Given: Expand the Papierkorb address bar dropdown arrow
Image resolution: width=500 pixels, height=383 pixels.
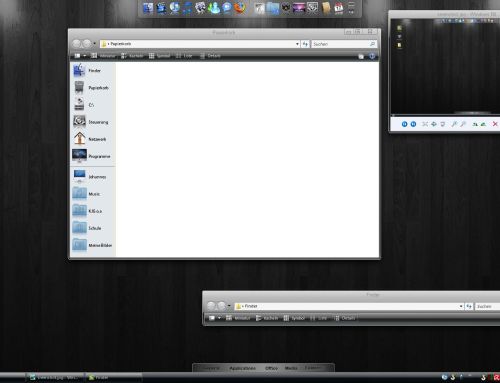Looking at the screenshot, I should [x=297, y=44].
